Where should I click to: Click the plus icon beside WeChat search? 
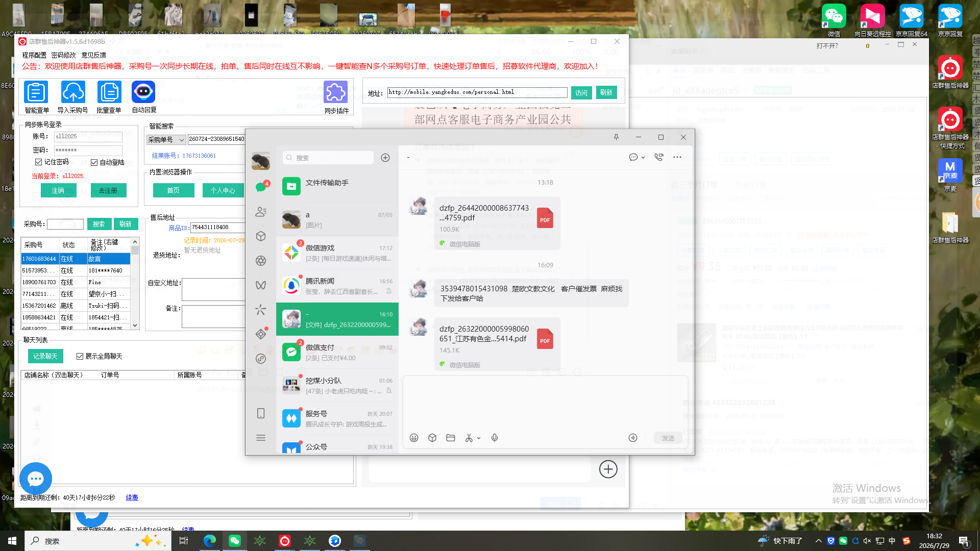pyautogui.click(x=385, y=158)
